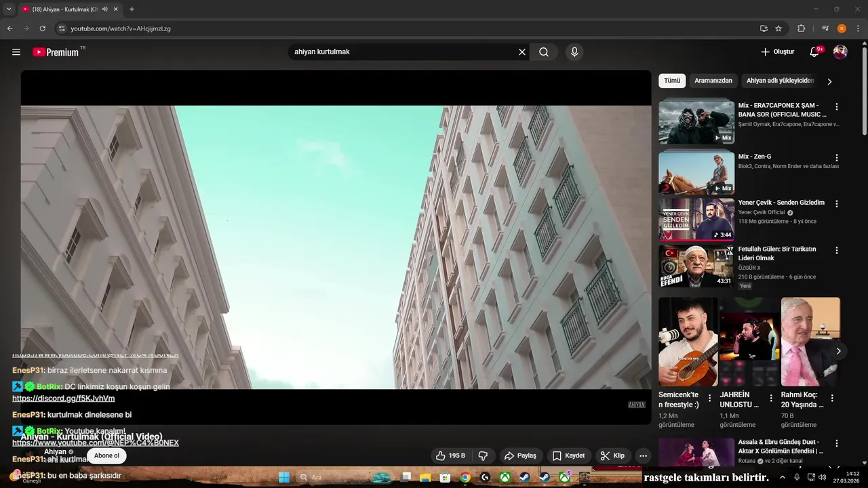Show more filter chips with arrow
The height and width of the screenshot is (488, 868).
(829, 81)
